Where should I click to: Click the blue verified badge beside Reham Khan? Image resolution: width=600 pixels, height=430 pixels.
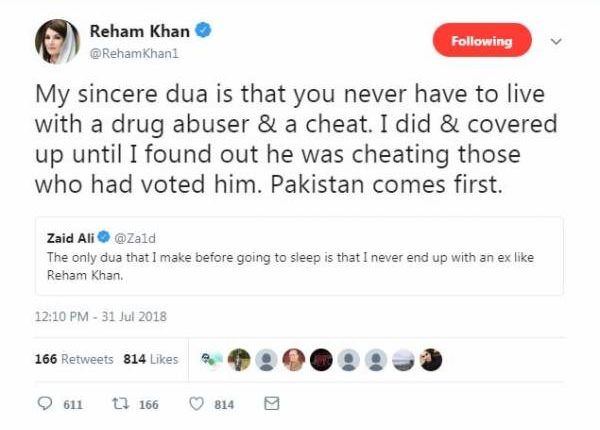(204, 32)
